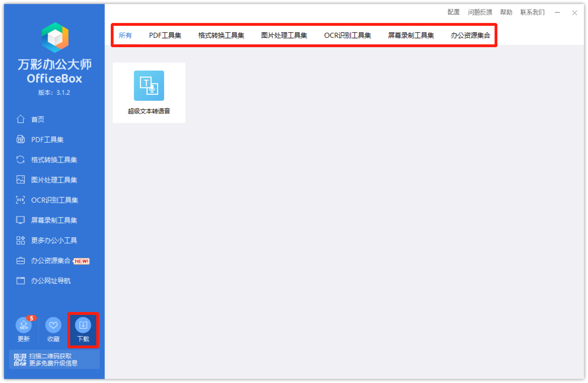The height and width of the screenshot is (383, 588).
Task: Select the 所有 tab
Action: [125, 35]
